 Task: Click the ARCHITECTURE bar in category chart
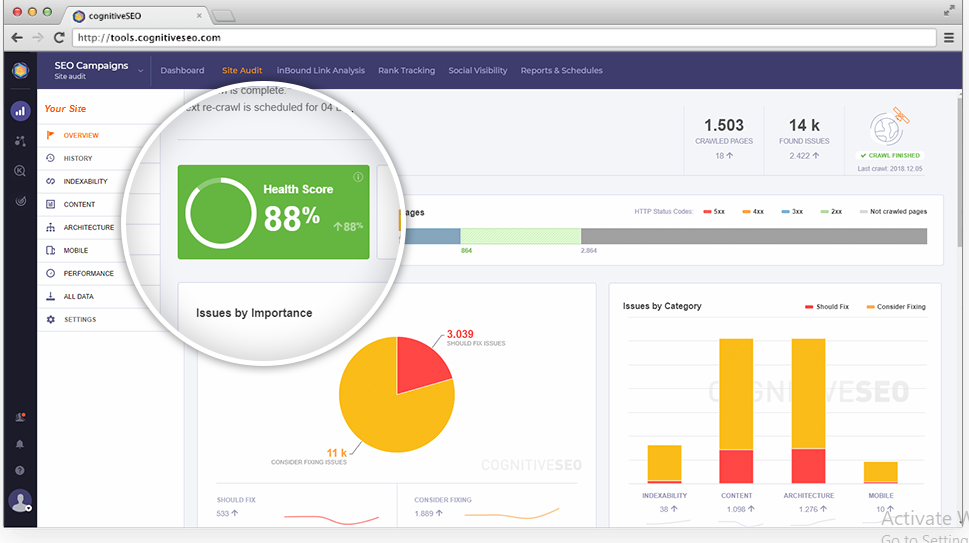click(808, 411)
